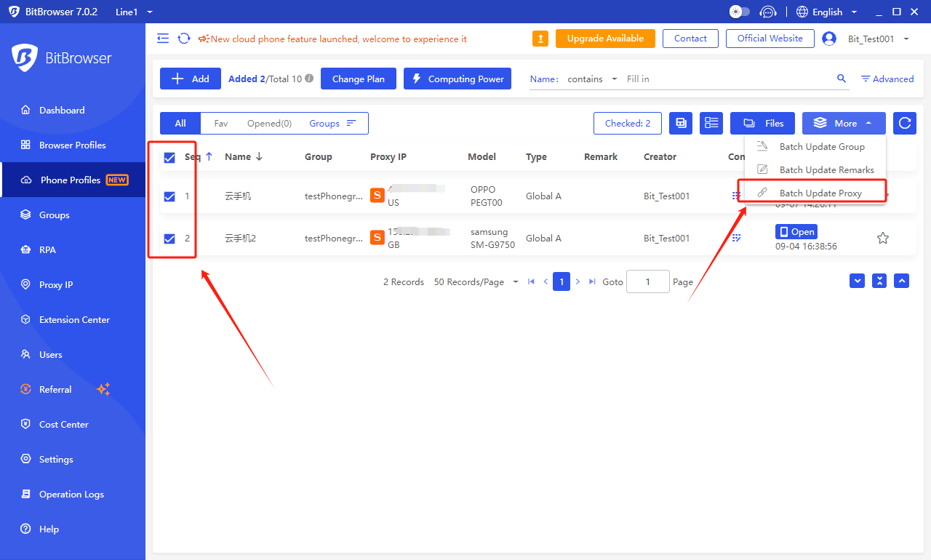Click the orange upload arrow icon

[x=540, y=39]
